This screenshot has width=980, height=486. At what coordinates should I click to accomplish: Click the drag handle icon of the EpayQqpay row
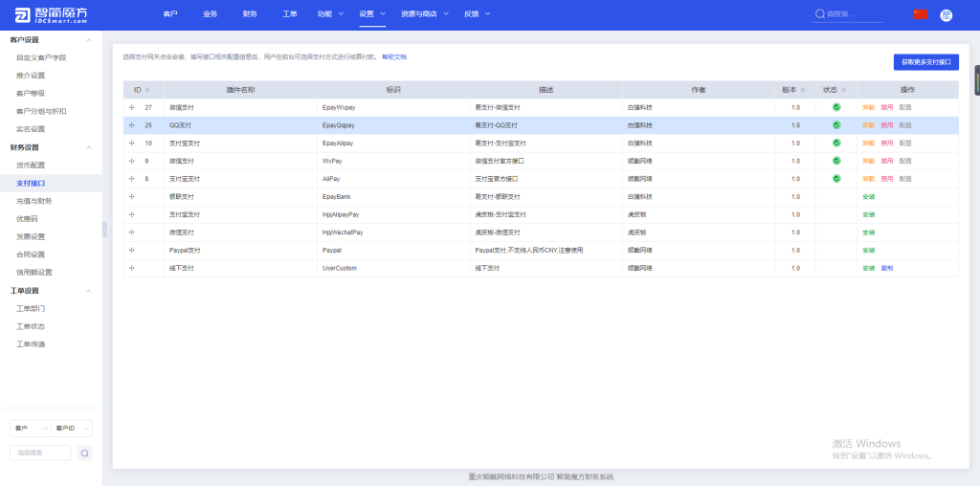point(132,125)
